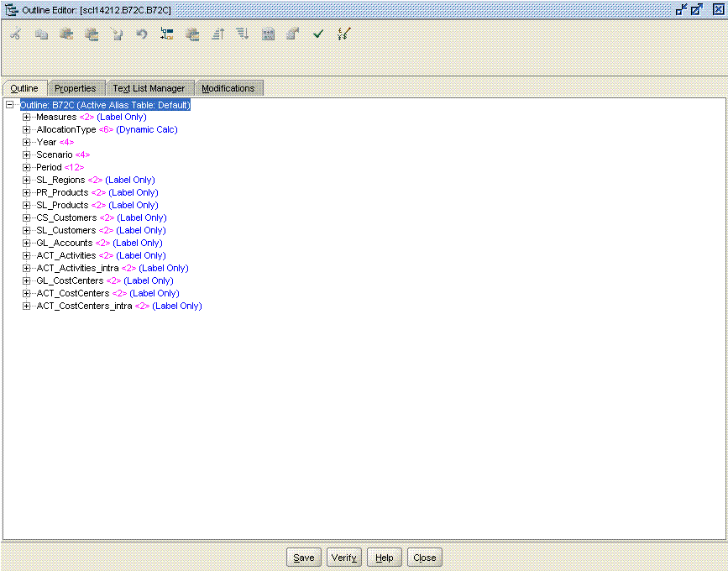Click the Help button
The height and width of the screenshot is (571, 728).
384,557
